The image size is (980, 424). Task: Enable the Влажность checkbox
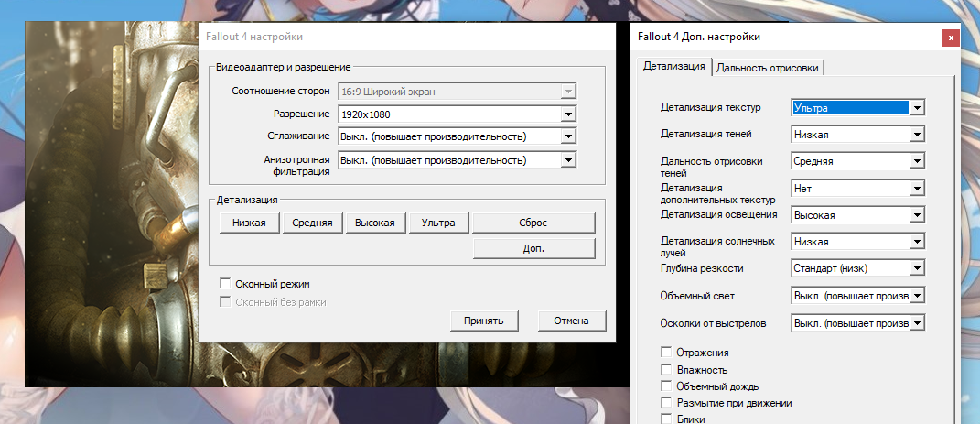pyautogui.click(x=665, y=370)
